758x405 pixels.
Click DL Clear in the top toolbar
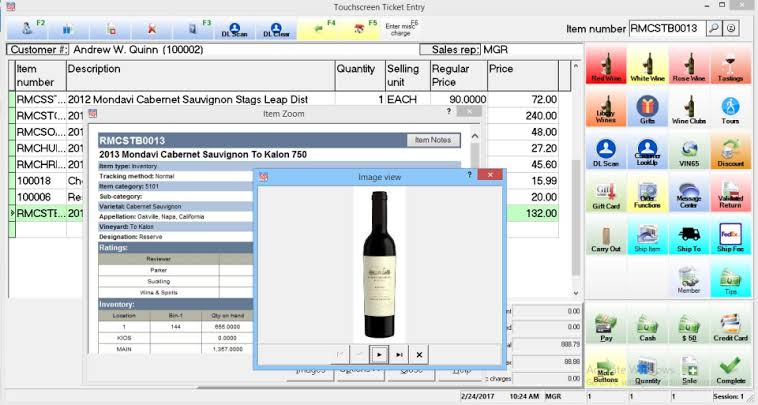[x=276, y=29]
